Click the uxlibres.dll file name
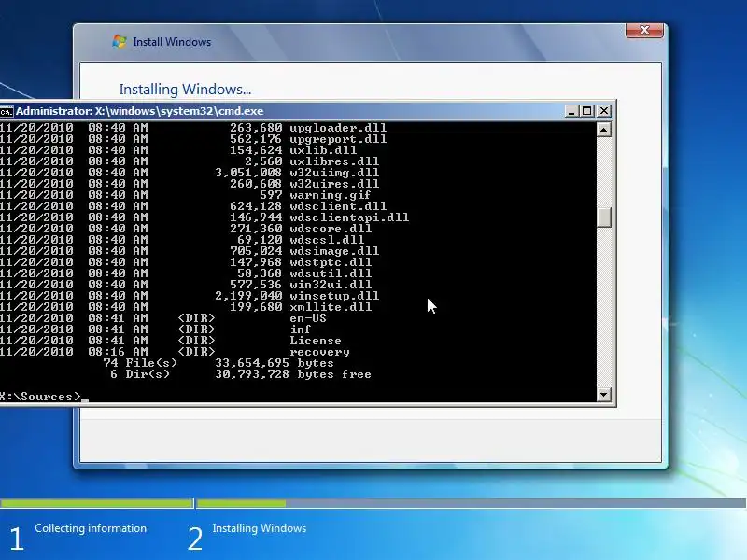The image size is (747, 560). (x=334, y=161)
